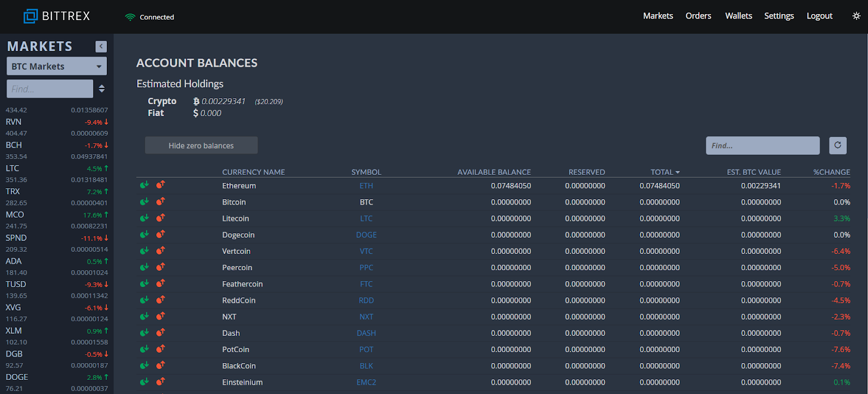Click the red withdraw icon for Ethereum
This screenshot has height=394, width=868.
(161, 185)
